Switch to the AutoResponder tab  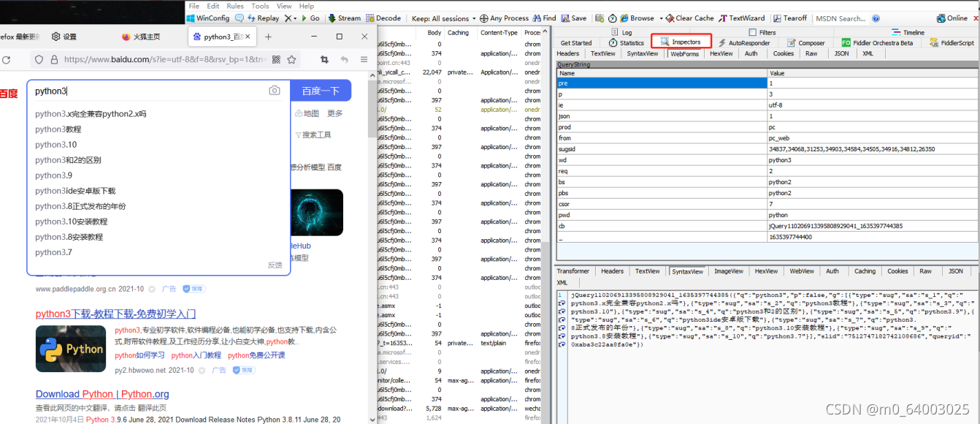pyautogui.click(x=744, y=43)
